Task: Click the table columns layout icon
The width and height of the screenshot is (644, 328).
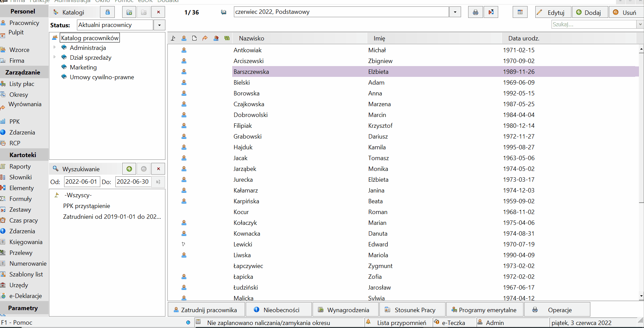Action: coord(520,12)
